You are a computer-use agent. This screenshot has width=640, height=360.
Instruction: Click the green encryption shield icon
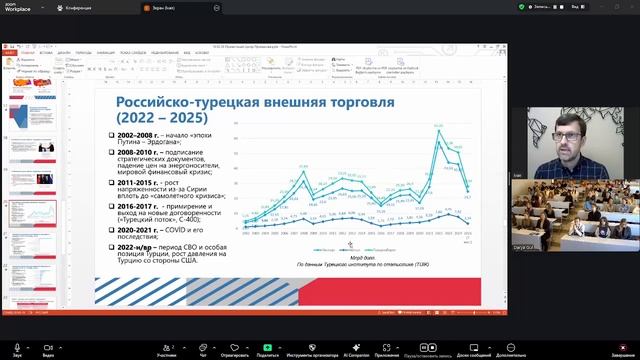pos(521,7)
